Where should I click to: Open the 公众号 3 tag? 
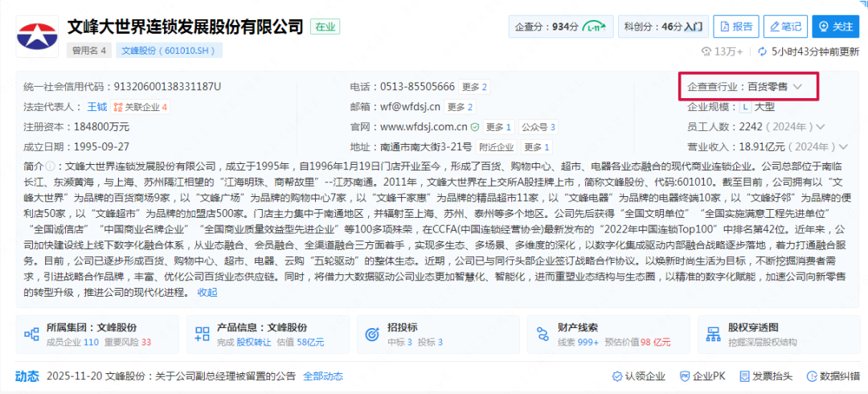pyautogui.click(x=538, y=127)
